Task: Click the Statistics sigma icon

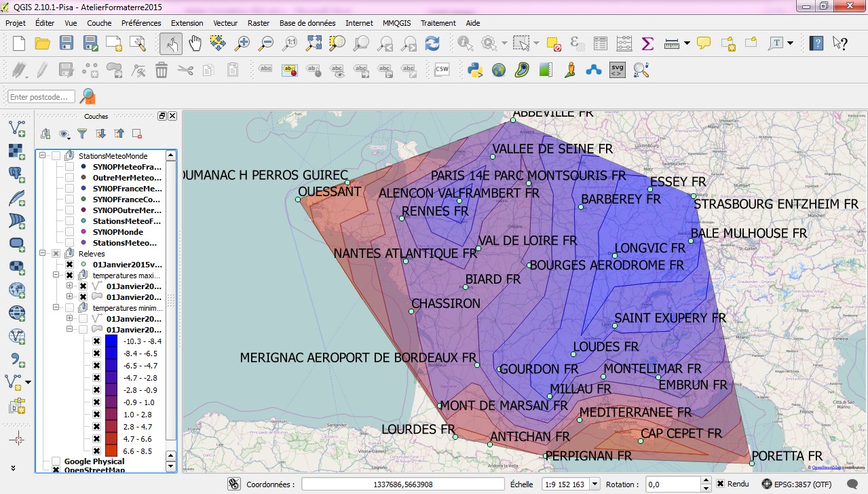Action: click(647, 44)
